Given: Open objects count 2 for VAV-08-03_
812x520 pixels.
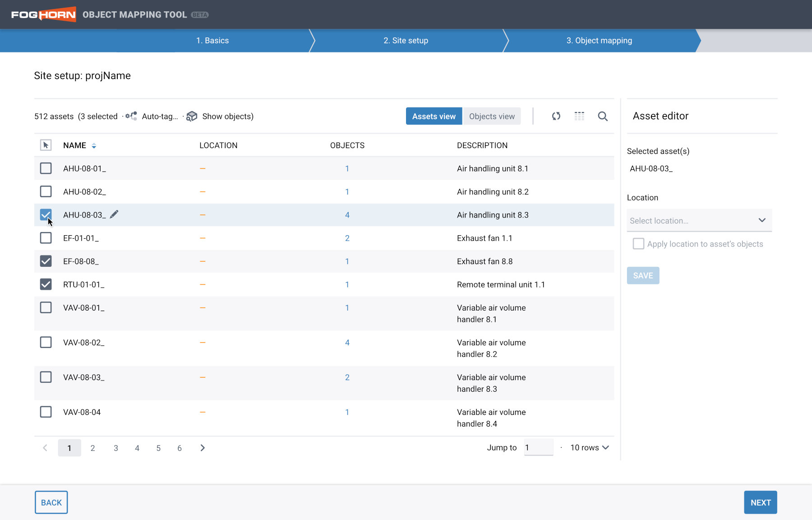Looking at the screenshot, I should tap(347, 377).
